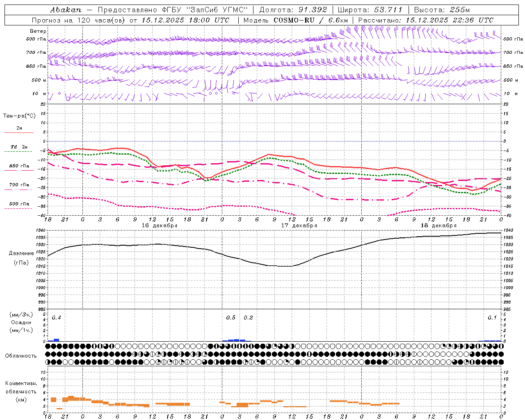Click the "Td 2м" dew point legend
Image resolution: width=525 pixels, height=420 pixels.
coord(19,147)
